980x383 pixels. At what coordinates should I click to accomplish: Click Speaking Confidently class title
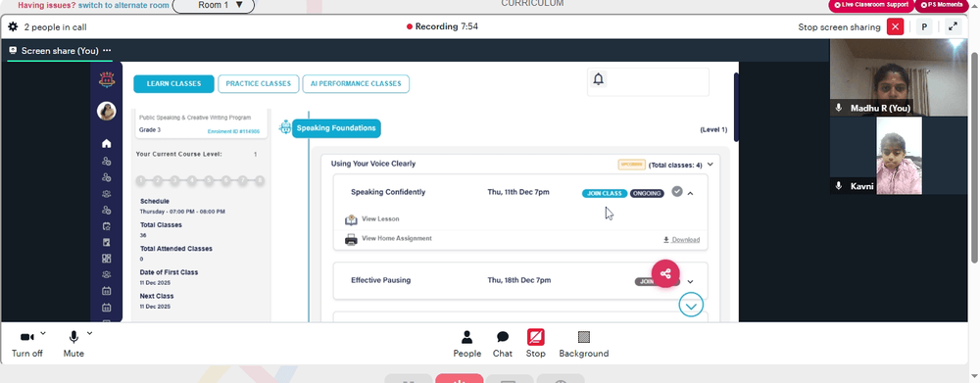(x=388, y=192)
